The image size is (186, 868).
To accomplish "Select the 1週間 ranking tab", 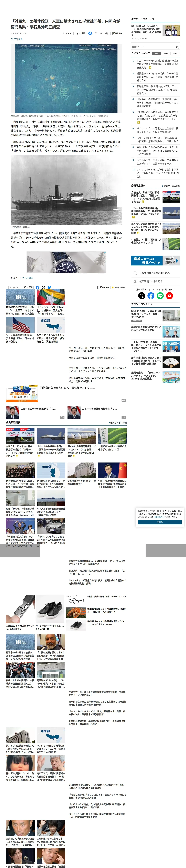I will pos(175,54).
